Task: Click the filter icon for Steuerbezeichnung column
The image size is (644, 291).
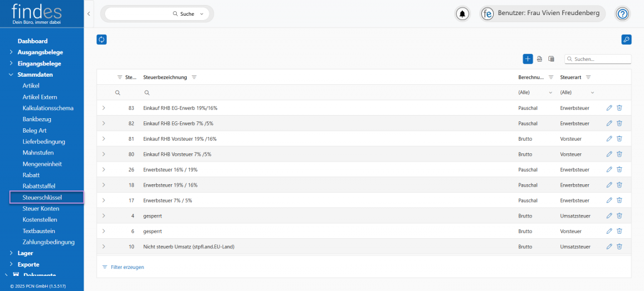Action: coord(194,77)
